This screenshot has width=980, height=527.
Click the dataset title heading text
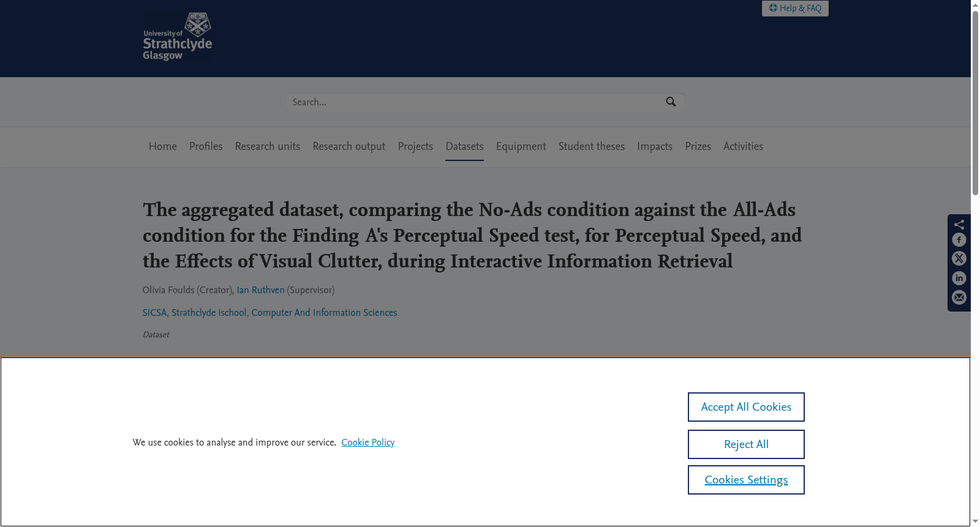pyautogui.click(x=472, y=236)
